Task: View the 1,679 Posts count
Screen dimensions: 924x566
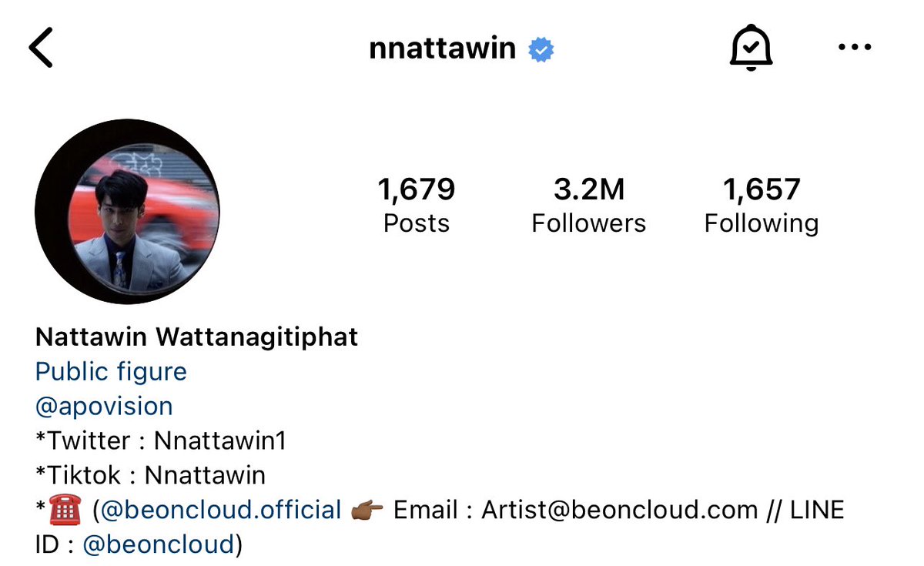Action: (x=417, y=205)
